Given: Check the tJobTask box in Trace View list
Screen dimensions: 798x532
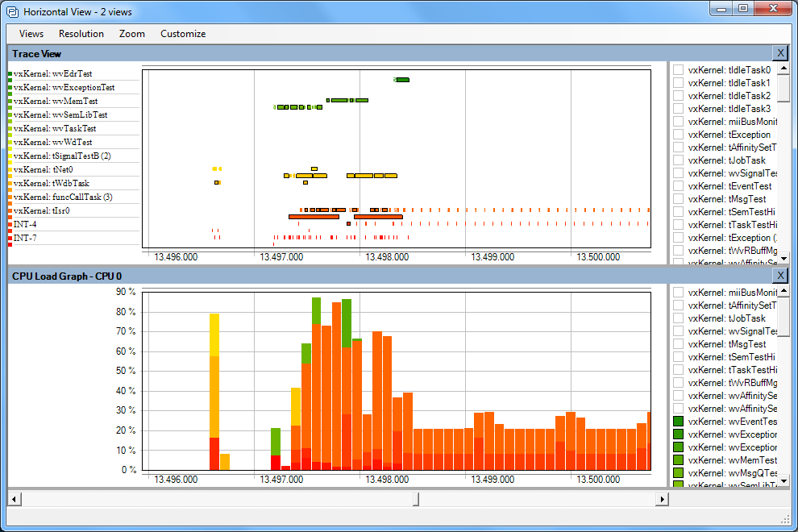Looking at the screenshot, I should tap(679, 160).
